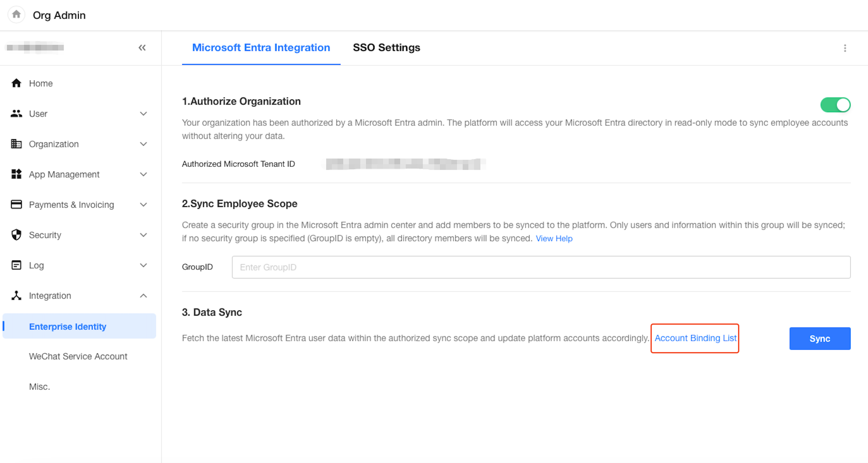Focus the Enter GroupID input field

click(x=541, y=267)
